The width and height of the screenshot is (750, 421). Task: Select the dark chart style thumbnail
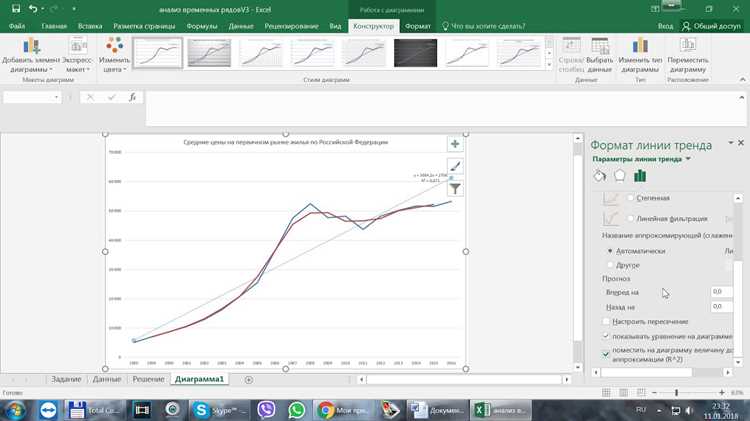point(415,53)
